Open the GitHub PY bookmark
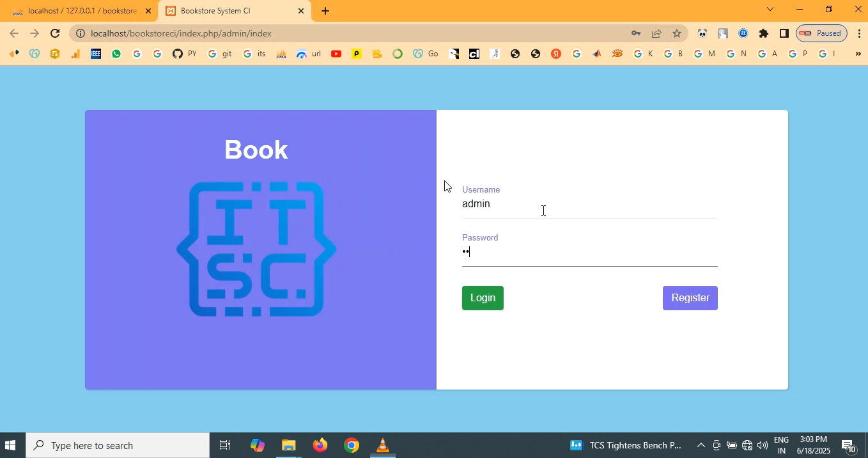Screen dimensions: 868x458 184,54
